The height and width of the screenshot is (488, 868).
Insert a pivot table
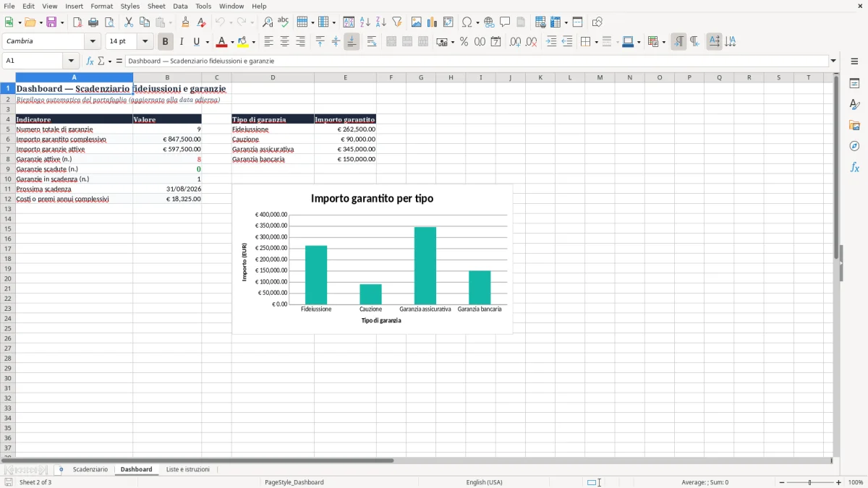click(x=448, y=22)
